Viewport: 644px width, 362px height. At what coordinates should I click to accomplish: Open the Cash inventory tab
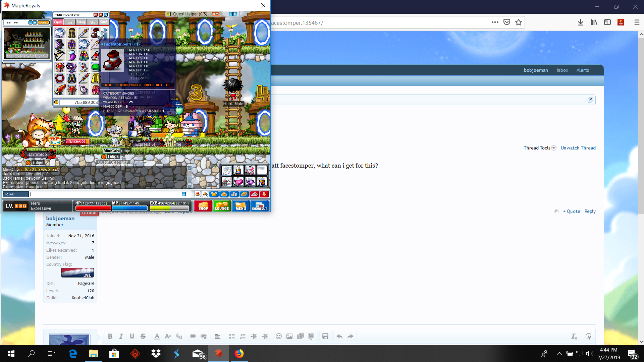coord(104,22)
